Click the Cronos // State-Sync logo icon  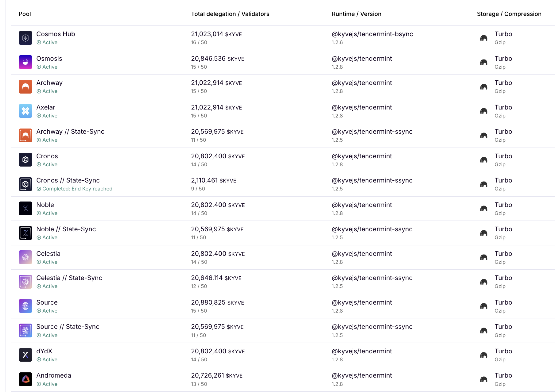tap(25, 184)
